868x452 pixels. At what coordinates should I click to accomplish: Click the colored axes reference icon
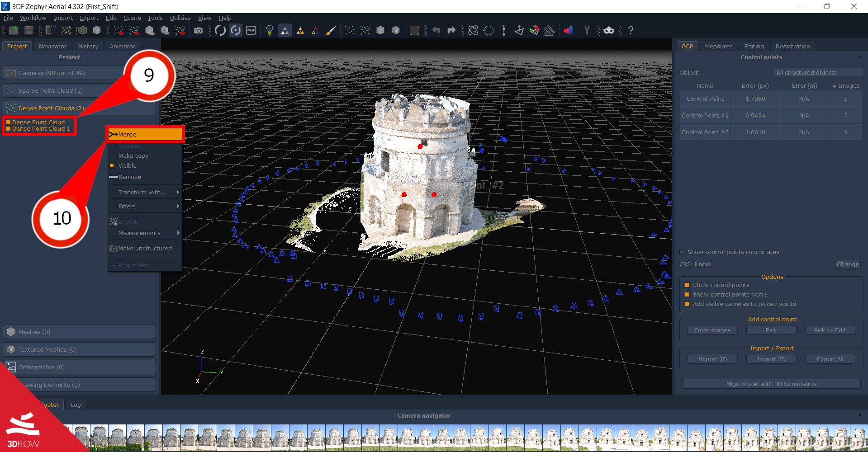535,30
